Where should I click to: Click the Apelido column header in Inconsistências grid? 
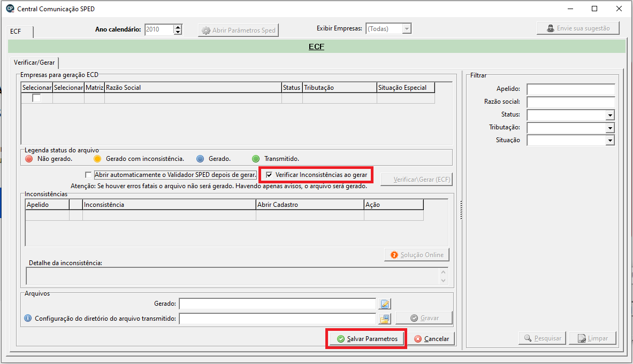(x=47, y=205)
